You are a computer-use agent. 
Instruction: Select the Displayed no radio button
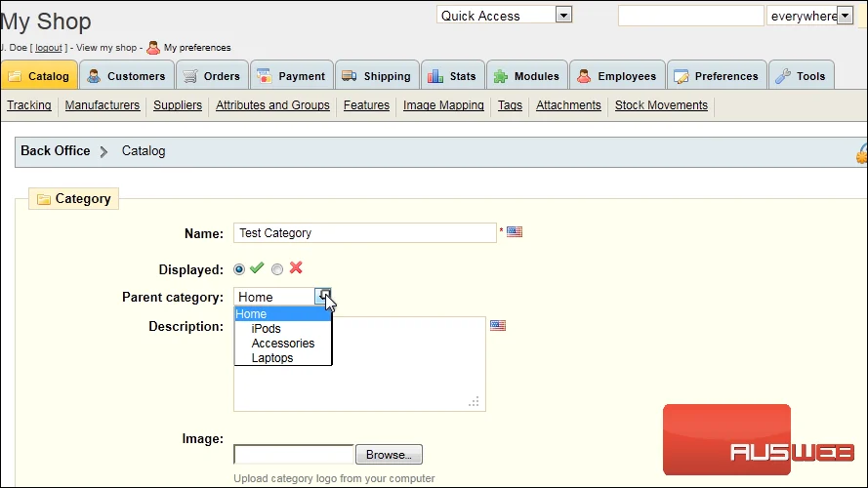click(x=277, y=269)
